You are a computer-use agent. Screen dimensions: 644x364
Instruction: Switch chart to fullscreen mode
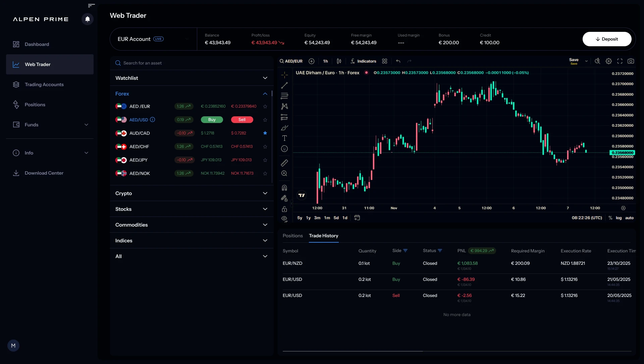(620, 61)
